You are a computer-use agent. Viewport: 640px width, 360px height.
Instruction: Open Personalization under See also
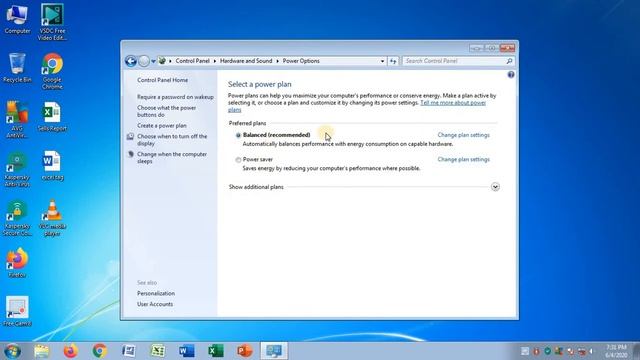(156, 293)
